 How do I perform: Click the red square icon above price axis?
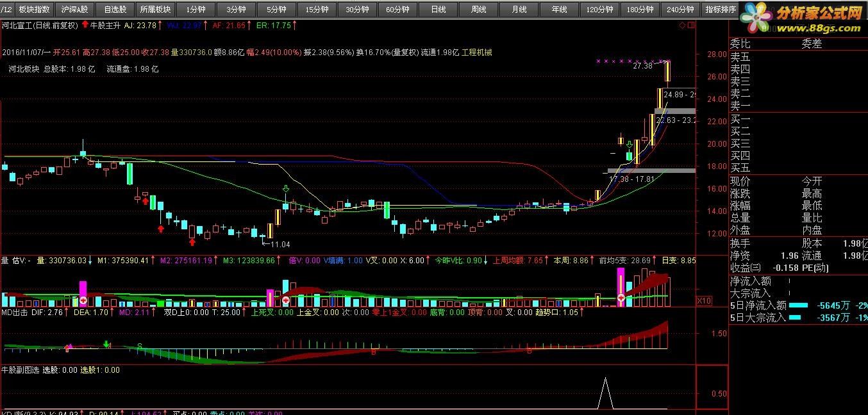[x=691, y=26]
